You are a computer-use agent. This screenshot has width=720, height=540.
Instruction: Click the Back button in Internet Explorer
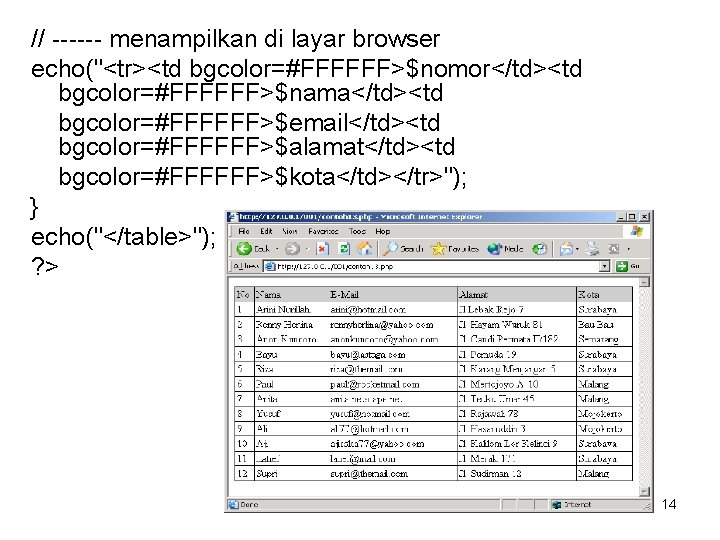253,249
